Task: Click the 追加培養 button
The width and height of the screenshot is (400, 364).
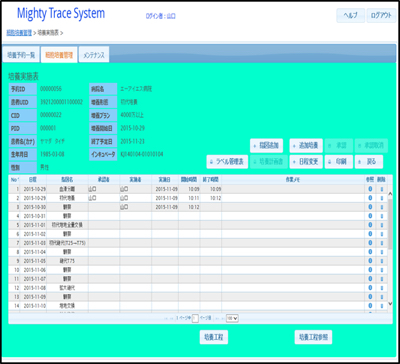Action: (x=306, y=146)
